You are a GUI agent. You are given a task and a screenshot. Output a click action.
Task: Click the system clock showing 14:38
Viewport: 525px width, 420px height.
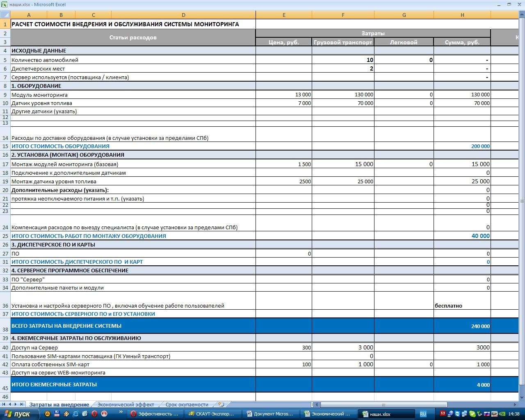(x=514, y=414)
